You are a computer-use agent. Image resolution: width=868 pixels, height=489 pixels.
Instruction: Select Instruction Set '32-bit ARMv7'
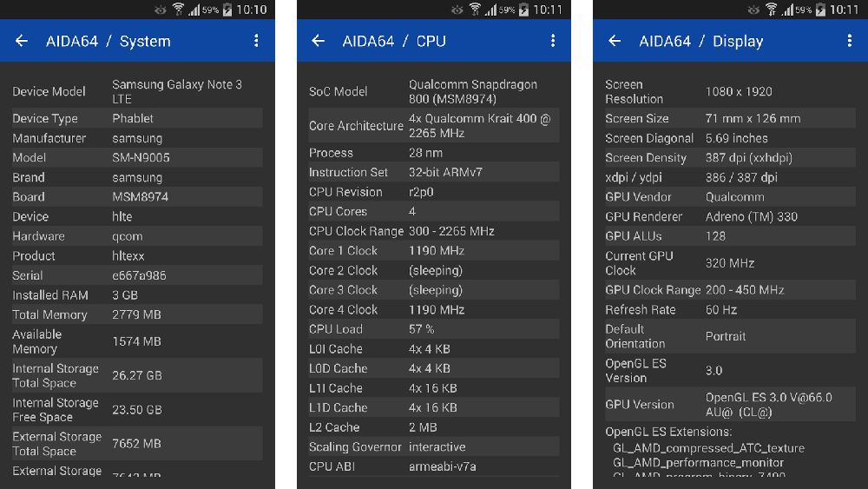[445, 172]
